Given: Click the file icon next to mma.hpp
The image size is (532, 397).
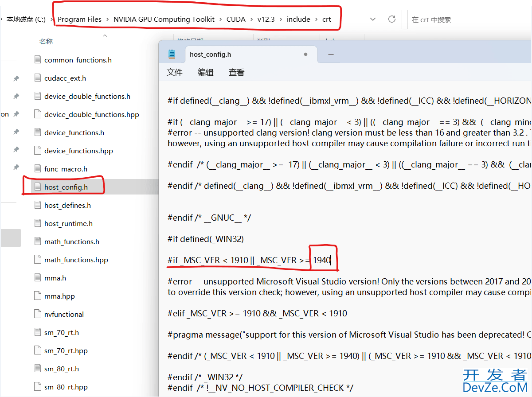Looking at the screenshot, I should pos(37,296).
